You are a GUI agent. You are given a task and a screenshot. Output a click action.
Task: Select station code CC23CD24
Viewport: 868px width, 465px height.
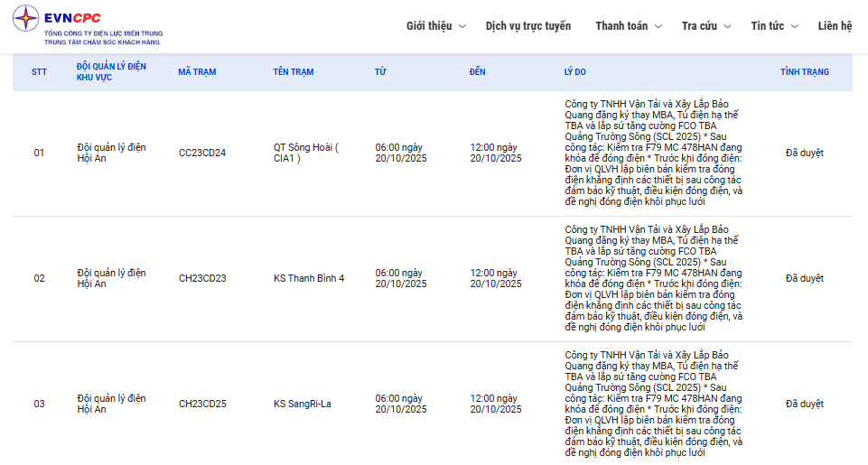(202, 153)
